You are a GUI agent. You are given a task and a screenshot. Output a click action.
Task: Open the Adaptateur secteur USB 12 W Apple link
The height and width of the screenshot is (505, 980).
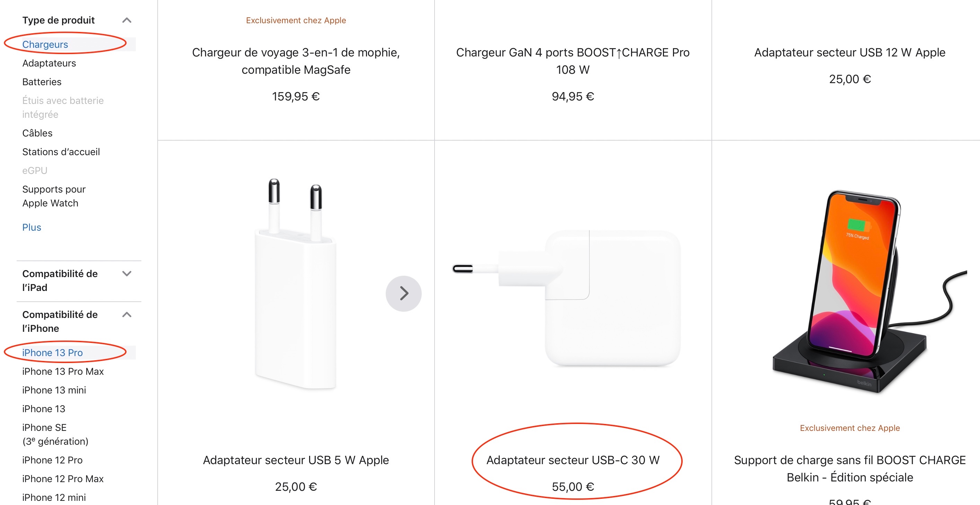pyautogui.click(x=849, y=53)
